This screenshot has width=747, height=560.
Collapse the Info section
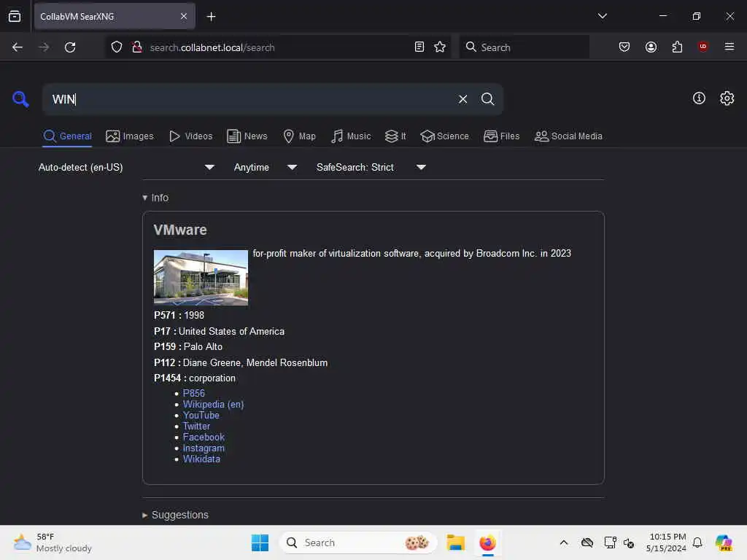(155, 198)
